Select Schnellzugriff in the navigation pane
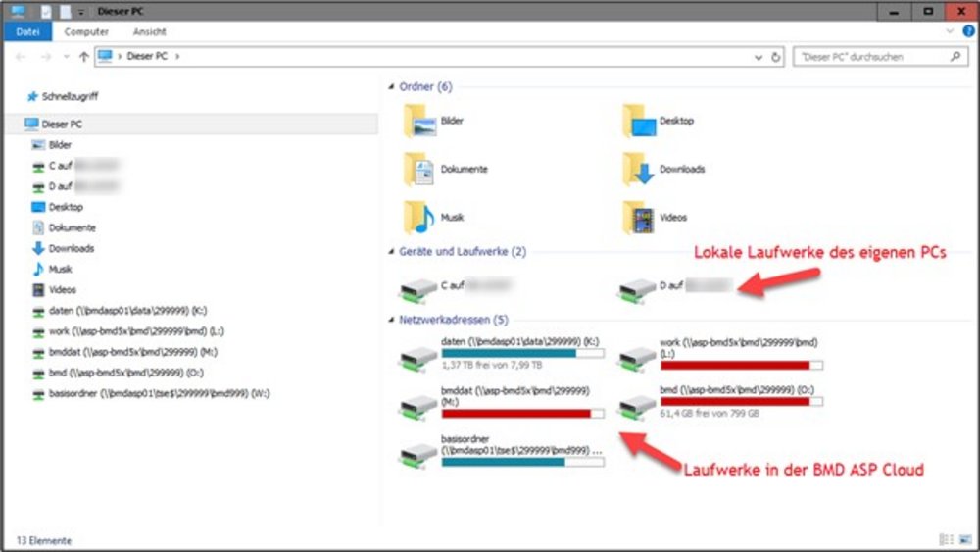Screen dimensions: 980x552 click(x=69, y=97)
